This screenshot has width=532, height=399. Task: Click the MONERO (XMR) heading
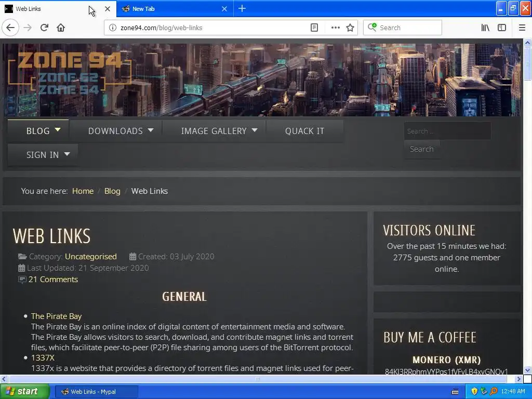pos(446,360)
